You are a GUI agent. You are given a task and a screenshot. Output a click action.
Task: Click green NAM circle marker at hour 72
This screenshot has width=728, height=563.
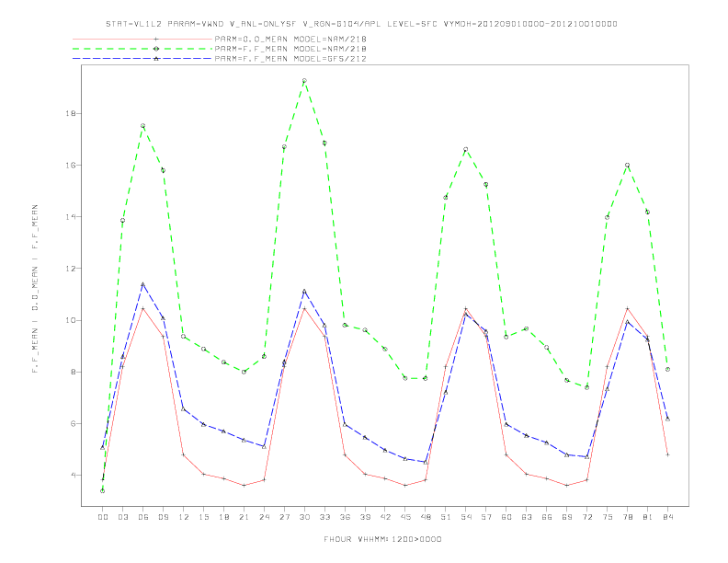[x=586, y=387]
